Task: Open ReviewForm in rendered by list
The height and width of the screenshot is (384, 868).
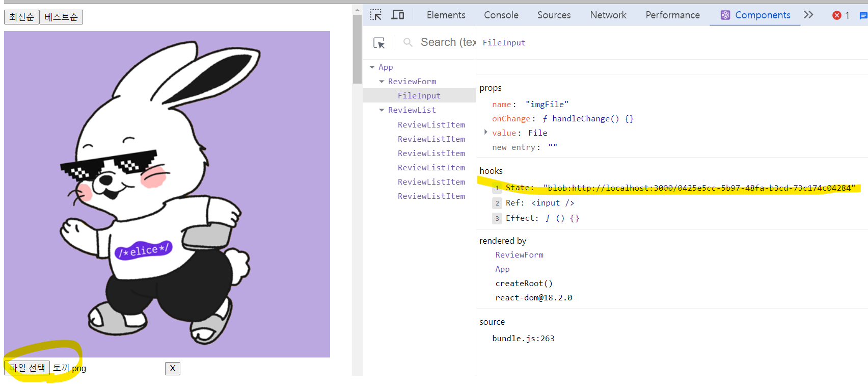Action: tap(520, 255)
